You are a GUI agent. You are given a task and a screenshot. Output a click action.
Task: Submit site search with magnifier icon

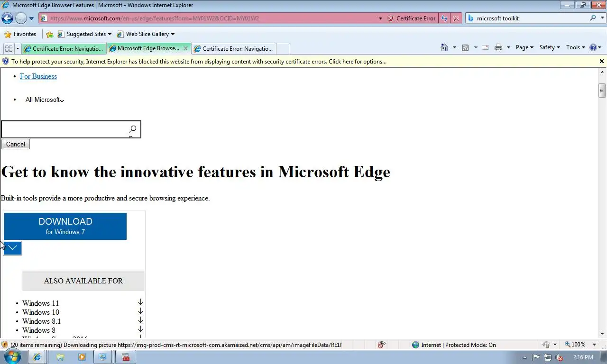tap(132, 129)
